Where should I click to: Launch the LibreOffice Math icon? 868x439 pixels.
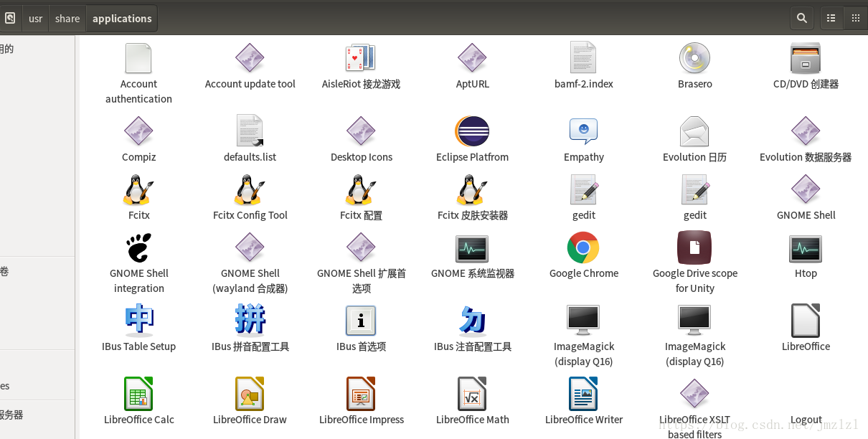472,394
